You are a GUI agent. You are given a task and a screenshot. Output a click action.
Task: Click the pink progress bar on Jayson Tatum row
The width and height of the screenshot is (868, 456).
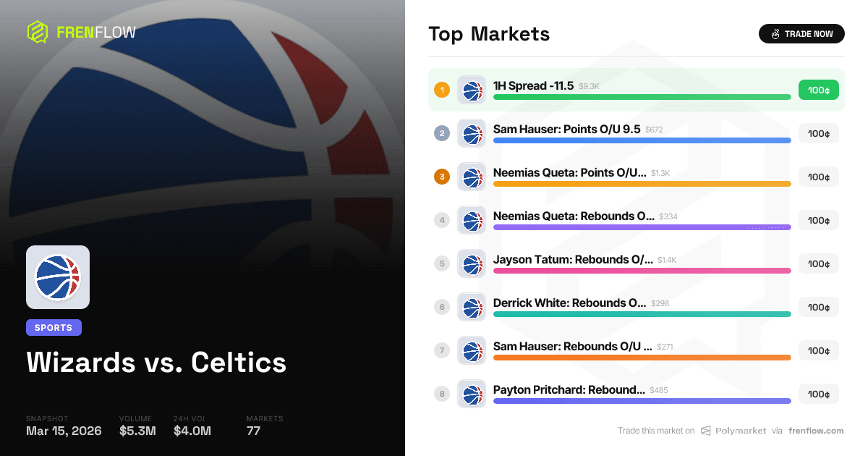coord(642,271)
